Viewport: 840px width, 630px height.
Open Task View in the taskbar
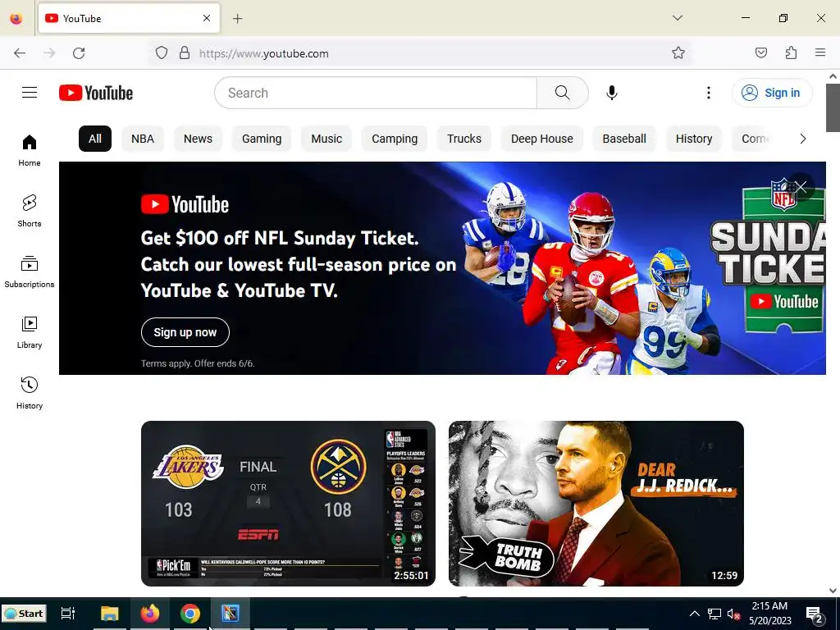(x=68, y=613)
